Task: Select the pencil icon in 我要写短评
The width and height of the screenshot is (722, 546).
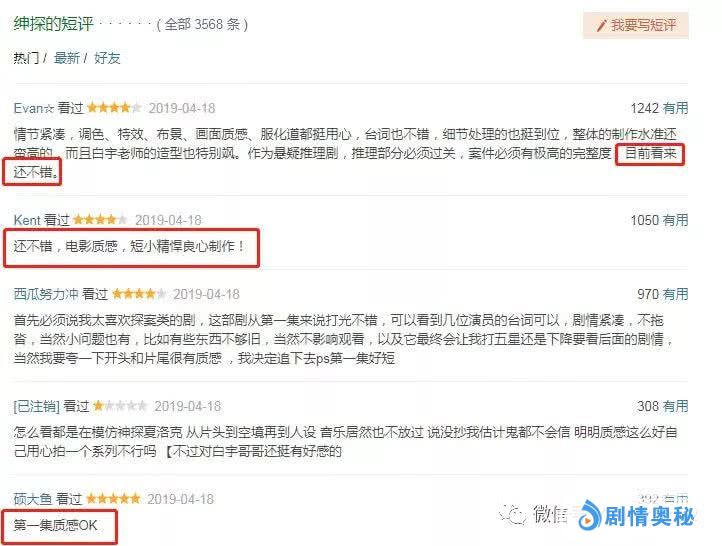Action: (601, 26)
